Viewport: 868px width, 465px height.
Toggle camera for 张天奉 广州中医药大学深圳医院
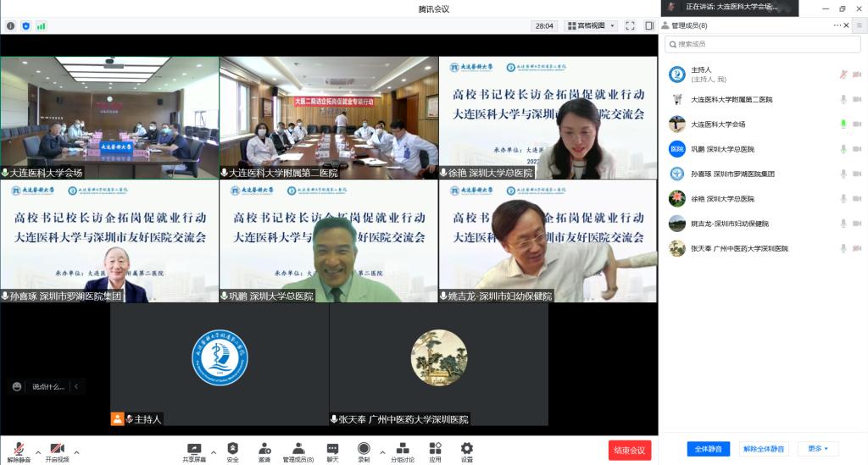tap(857, 248)
